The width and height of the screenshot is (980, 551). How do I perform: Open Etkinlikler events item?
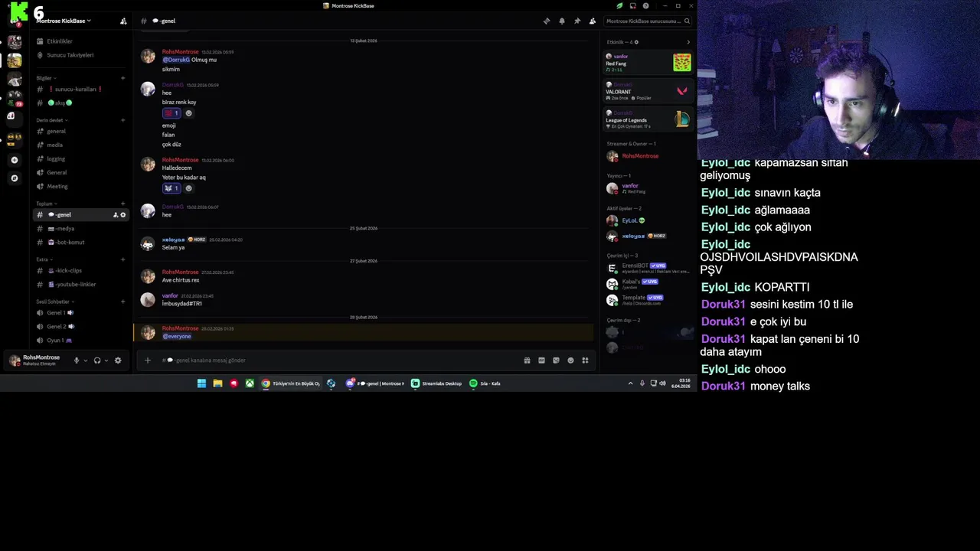point(80,41)
